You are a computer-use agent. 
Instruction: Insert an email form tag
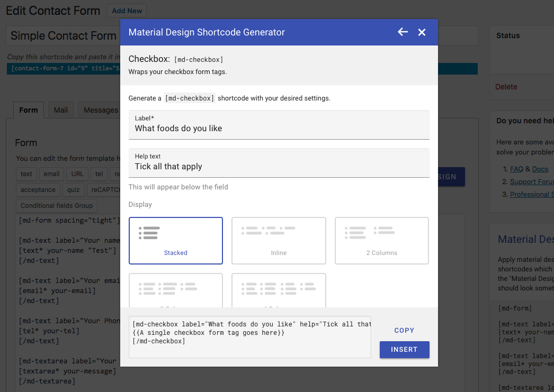(x=51, y=174)
